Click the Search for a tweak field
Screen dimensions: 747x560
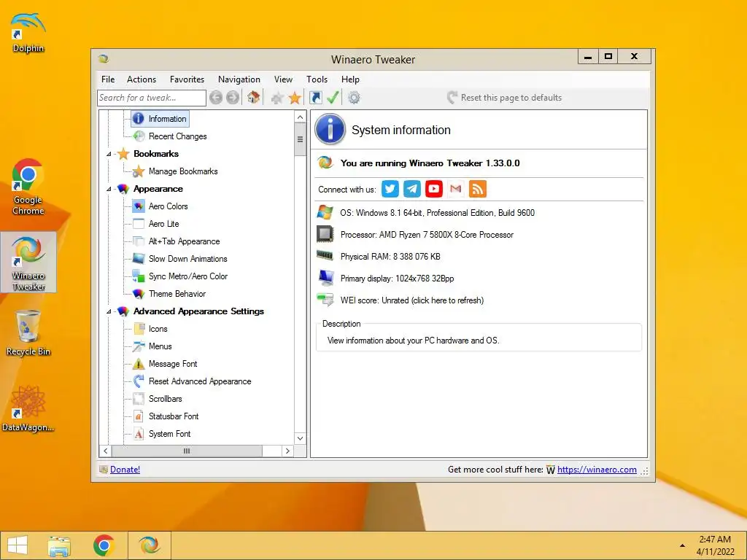click(152, 98)
